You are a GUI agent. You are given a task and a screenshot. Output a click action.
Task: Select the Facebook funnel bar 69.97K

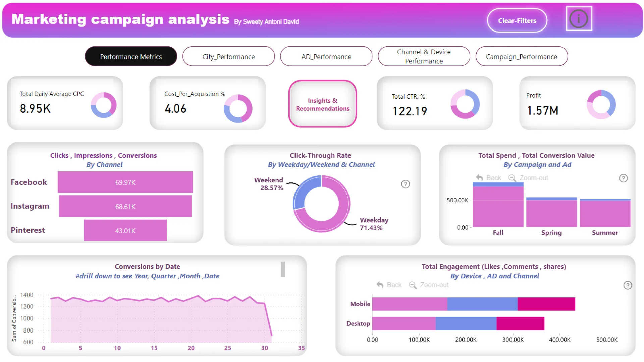[125, 182]
